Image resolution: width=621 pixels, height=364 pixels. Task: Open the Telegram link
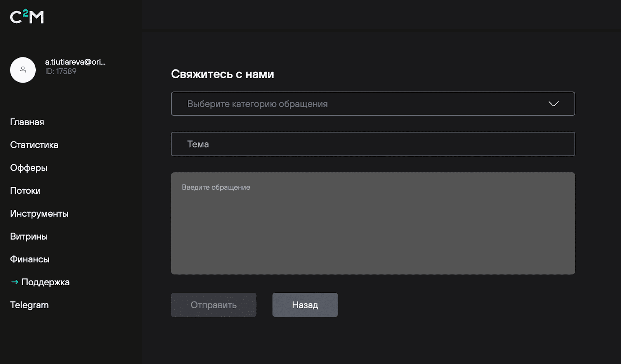pyautogui.click(x=29, y=305)
